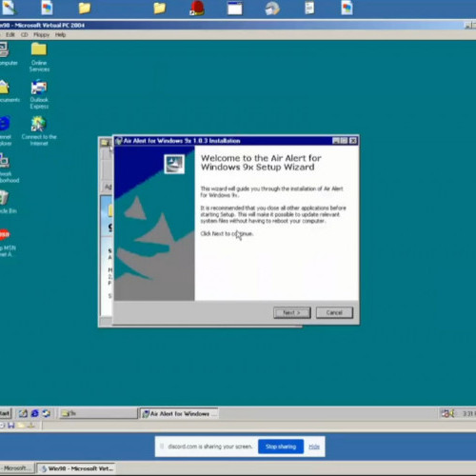Click Task Scheduler tray icon
Image resolution: width=476 pixels, height=476 pixels.
coord(445,413)
